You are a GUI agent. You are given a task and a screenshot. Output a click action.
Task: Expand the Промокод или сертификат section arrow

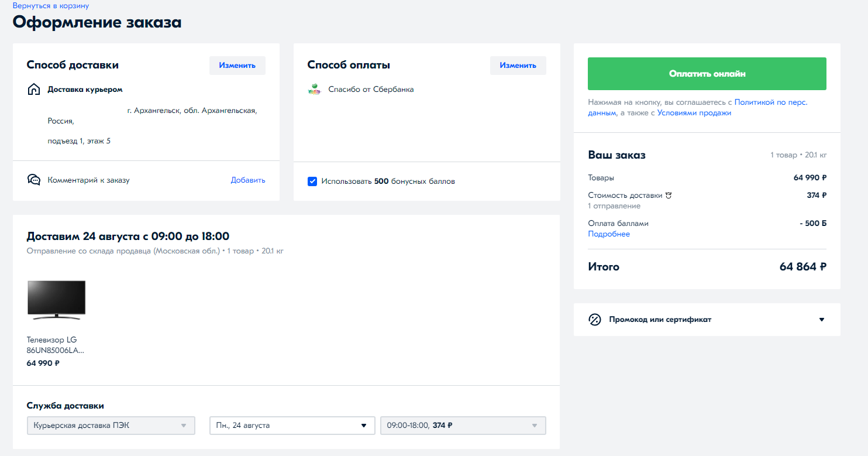821,320
